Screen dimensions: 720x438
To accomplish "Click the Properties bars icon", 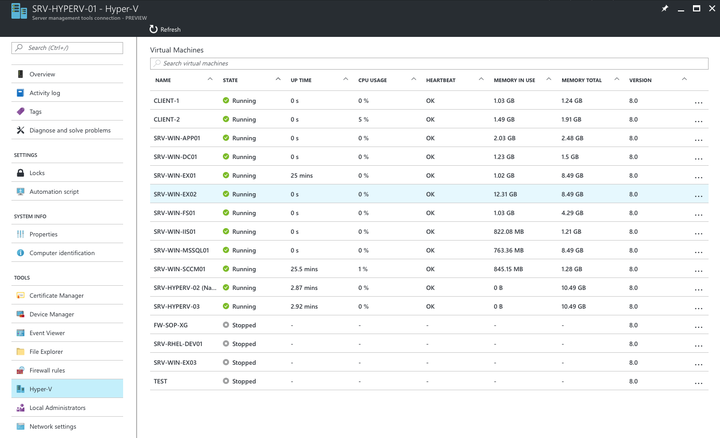I will click(20, 234).
